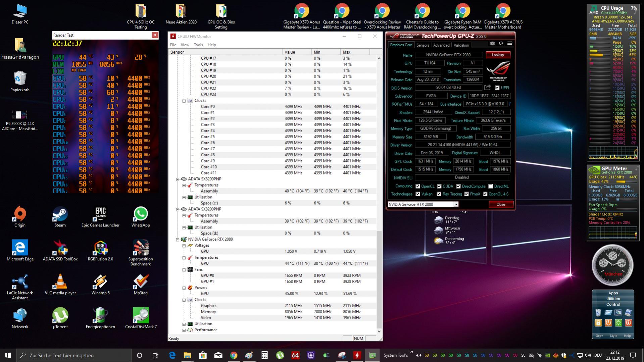Toggle OpenCL checkbox

tap(417, 186)
